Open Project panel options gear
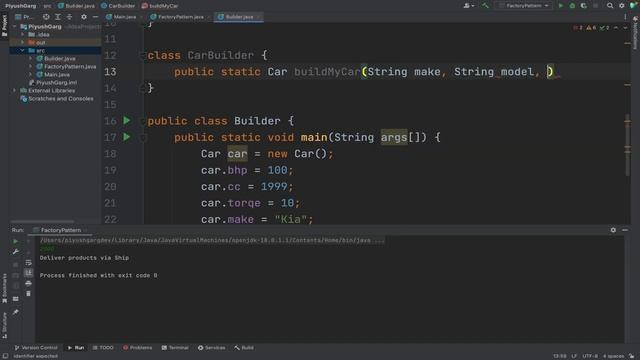Viewport: 640px width, 360px height. 84,17
